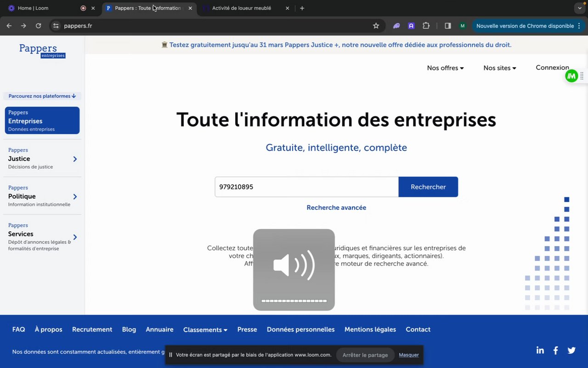Viewport: 588px width, 368px height.
Task: Go back to previous page in Chrome
Action: [9, 26]
